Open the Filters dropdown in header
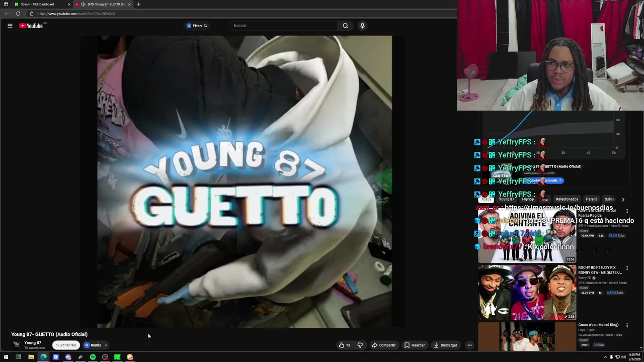Screen dimensions: 644x362 197,26
